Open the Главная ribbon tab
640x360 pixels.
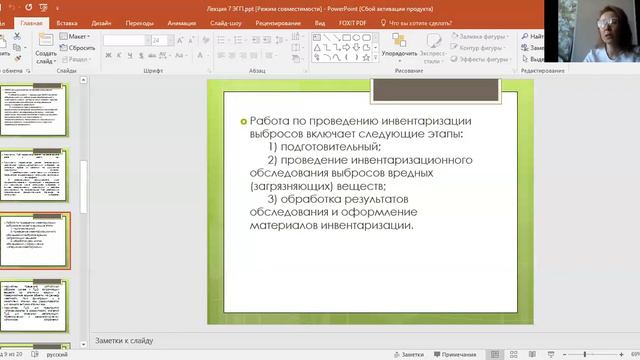pyautogui.click(x=31, y=23)
